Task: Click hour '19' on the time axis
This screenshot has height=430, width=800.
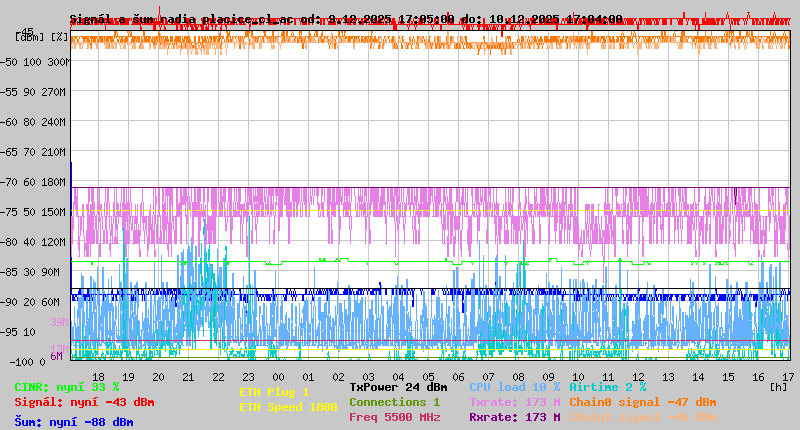Action: click(129, 377)
